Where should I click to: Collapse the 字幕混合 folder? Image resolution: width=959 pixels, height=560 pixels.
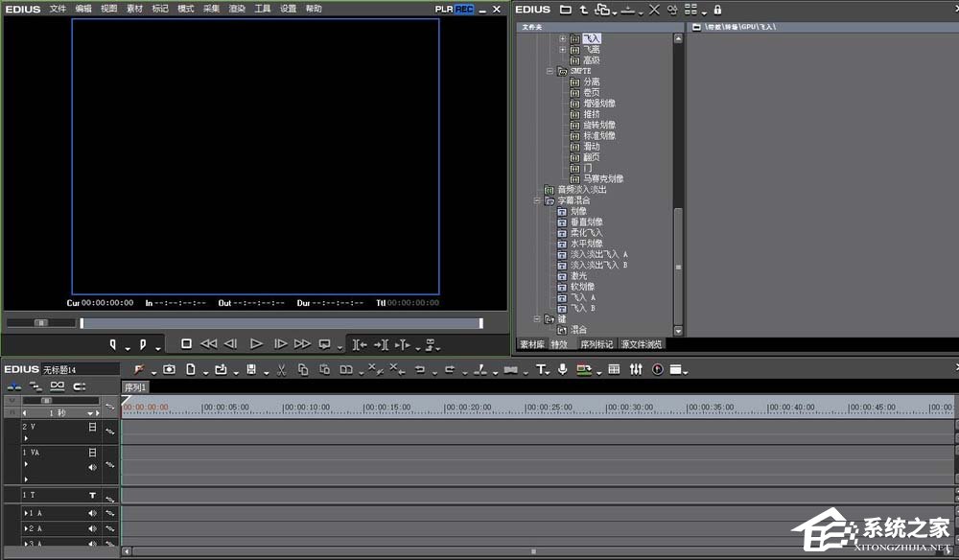pyautogui.click(x=538, y=200)
